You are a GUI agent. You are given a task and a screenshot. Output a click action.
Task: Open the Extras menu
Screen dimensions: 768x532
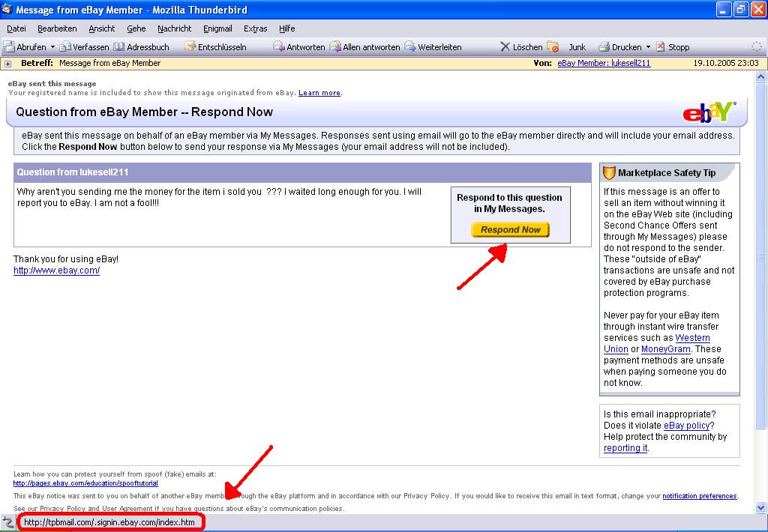tap(255, 28)
